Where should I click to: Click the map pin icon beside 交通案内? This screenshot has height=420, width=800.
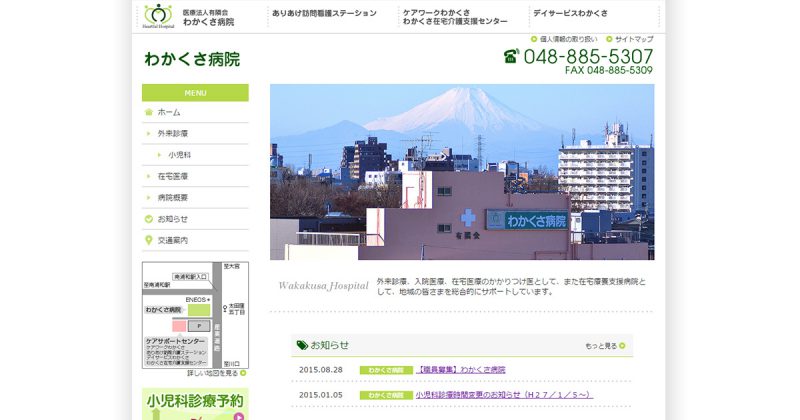click(148, 240)
